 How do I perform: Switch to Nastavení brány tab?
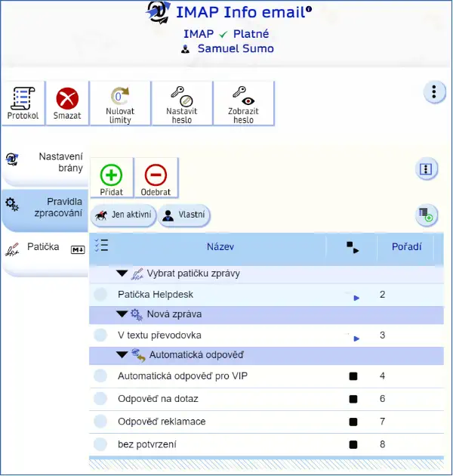[45, 167]
